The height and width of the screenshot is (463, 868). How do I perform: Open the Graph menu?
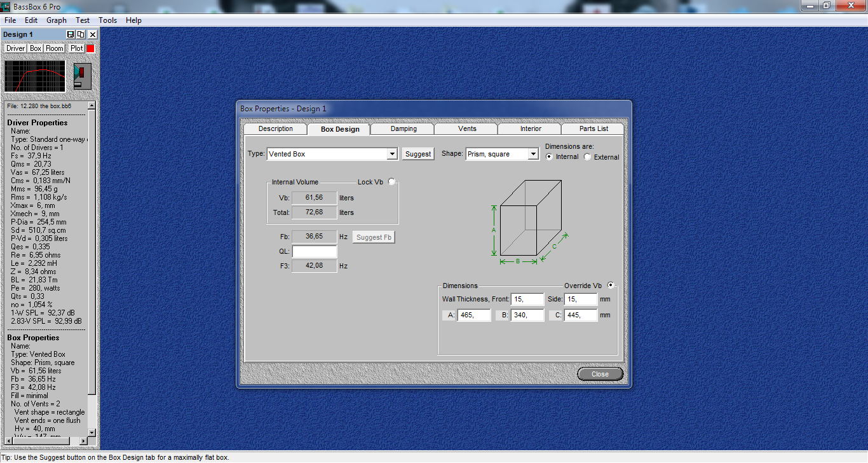57,20
